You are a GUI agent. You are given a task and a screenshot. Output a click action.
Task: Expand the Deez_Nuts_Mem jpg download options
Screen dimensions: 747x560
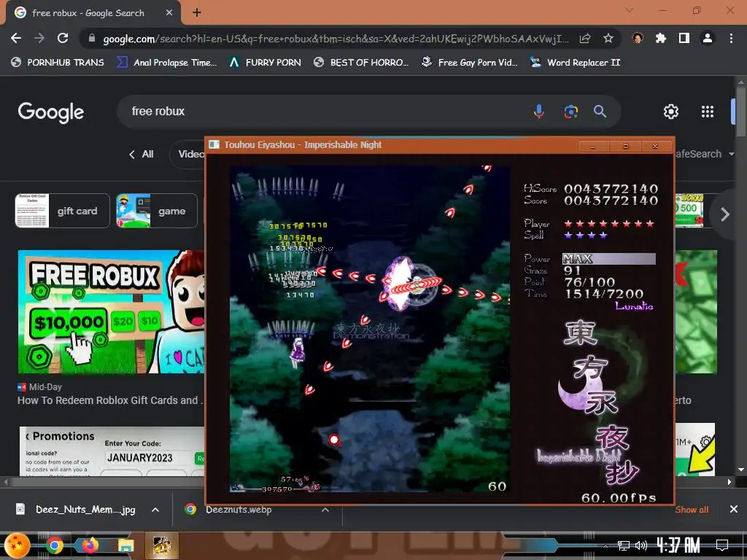pyautogui.click(x=155, y=510)
